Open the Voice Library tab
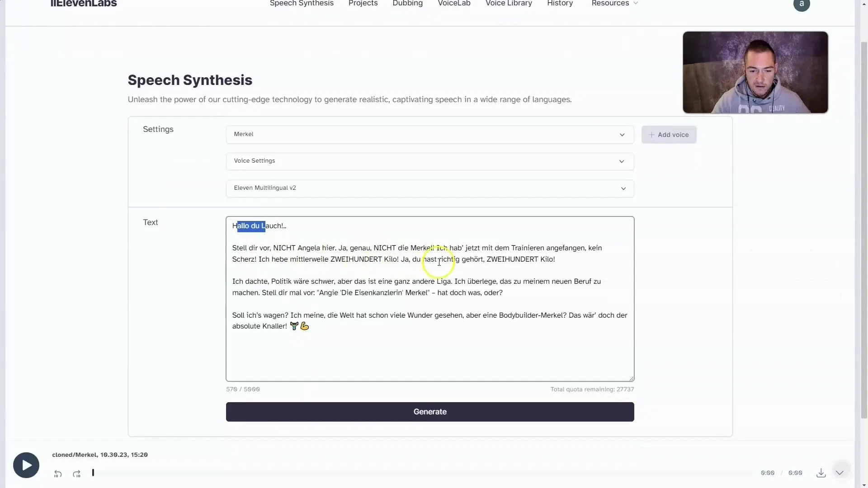This screenshot has width=868, height=488. tap(509, 4)
